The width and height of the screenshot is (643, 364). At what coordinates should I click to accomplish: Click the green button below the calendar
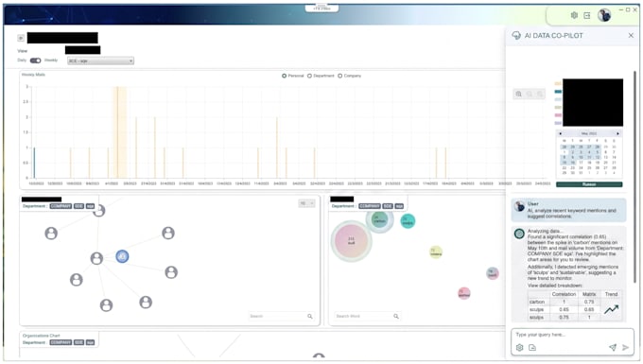pyautogui.click(x=589, y=184)
